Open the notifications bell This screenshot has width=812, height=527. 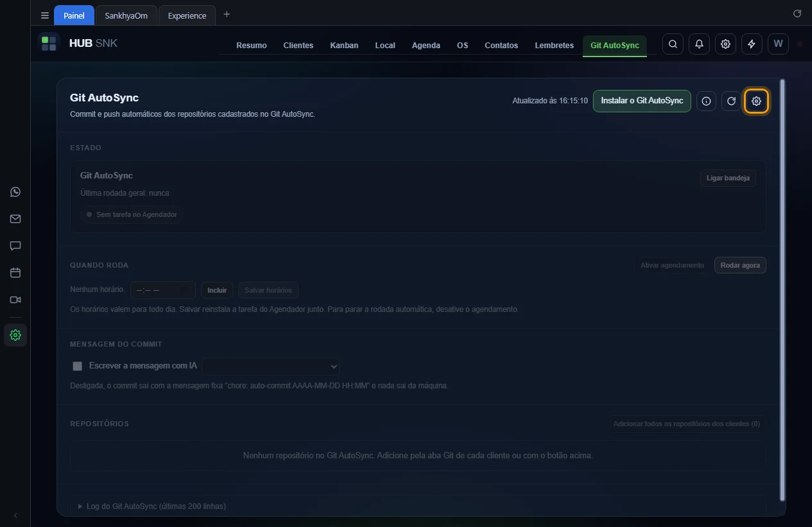point(699,44)
